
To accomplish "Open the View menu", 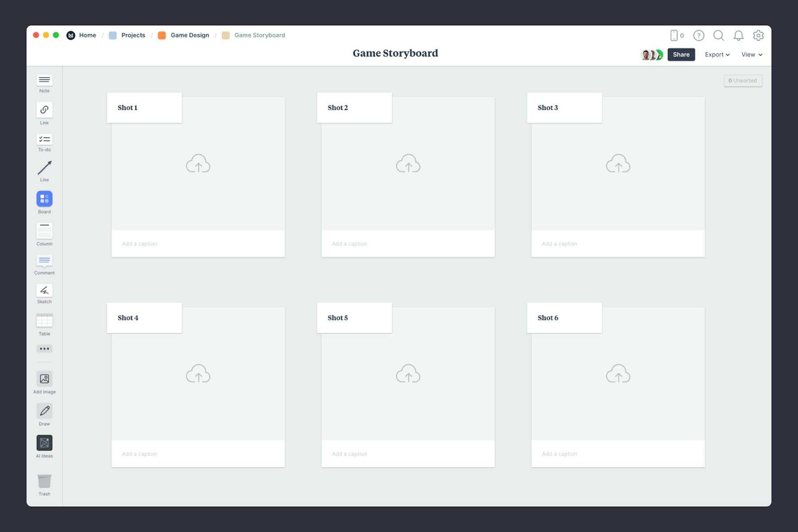I will coord(751,54).
